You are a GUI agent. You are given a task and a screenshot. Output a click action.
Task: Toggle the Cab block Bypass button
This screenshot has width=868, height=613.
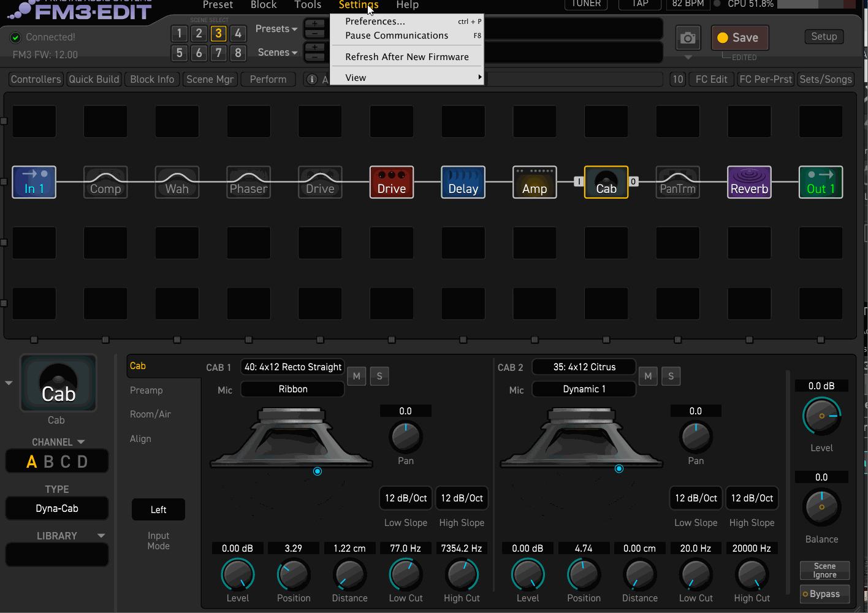tap(824, 594)
